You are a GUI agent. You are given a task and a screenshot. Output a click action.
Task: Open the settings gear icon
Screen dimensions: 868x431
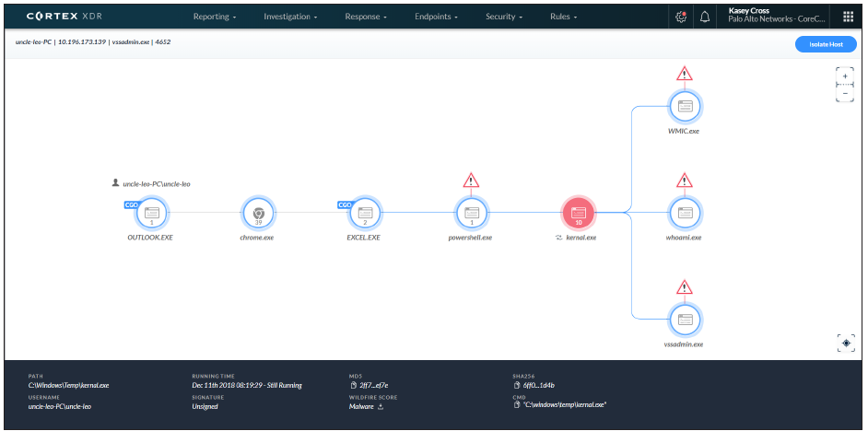681,17
